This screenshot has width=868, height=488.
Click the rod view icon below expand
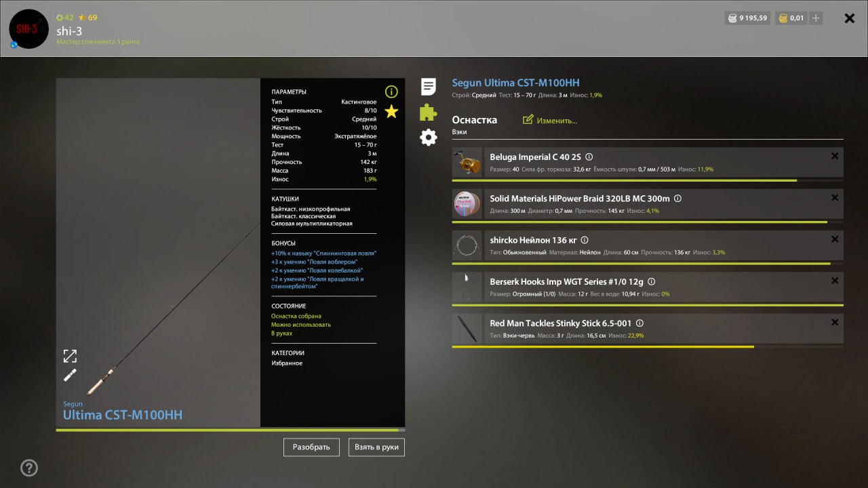[x=70, y=375]
